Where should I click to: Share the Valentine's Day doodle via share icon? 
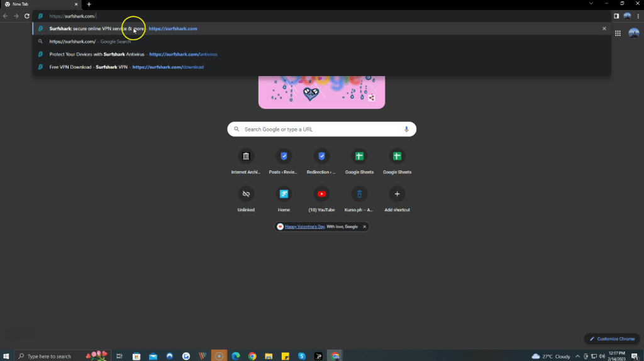click(372, 97)
